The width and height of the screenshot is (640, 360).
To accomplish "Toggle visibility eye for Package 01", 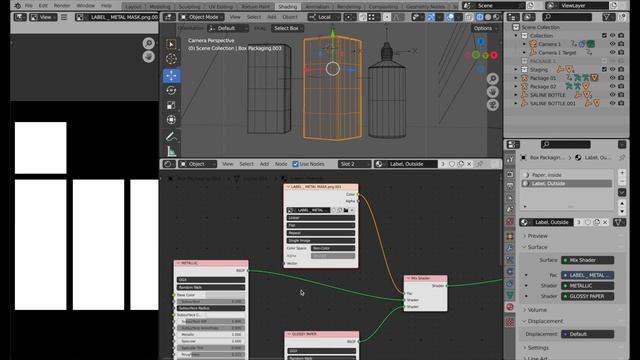I will (x=612, y=78).
